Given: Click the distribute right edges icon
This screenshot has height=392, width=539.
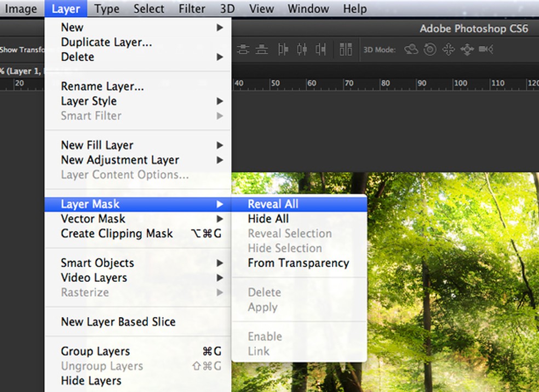Looking at the screenshot, I should (320, 50).
